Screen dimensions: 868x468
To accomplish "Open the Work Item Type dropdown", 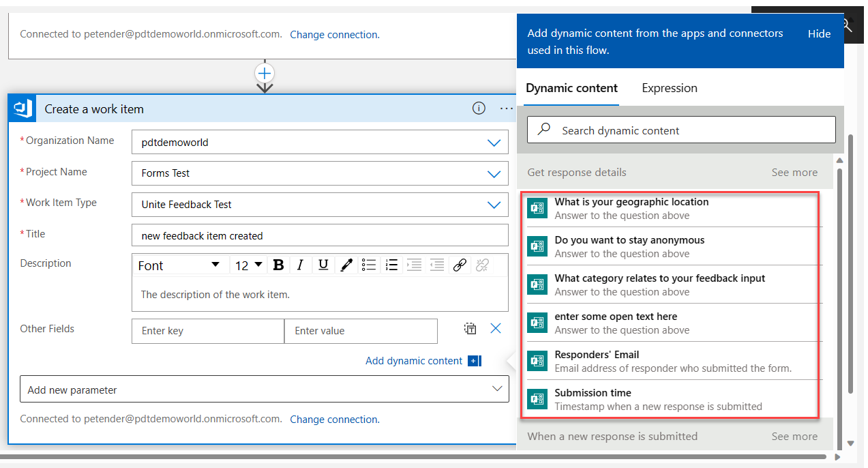I will pyautogui.click(x=494, y=205).
